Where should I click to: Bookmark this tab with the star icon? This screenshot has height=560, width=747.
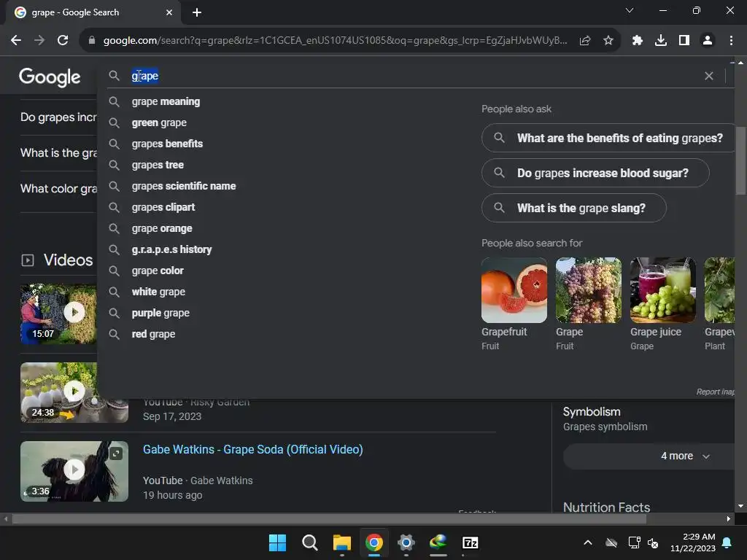click(x=608, y=41)
